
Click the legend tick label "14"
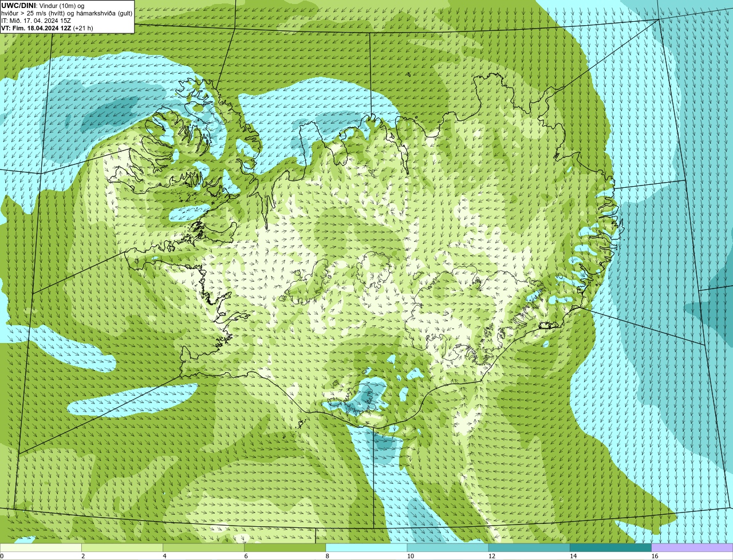point(573,556)
